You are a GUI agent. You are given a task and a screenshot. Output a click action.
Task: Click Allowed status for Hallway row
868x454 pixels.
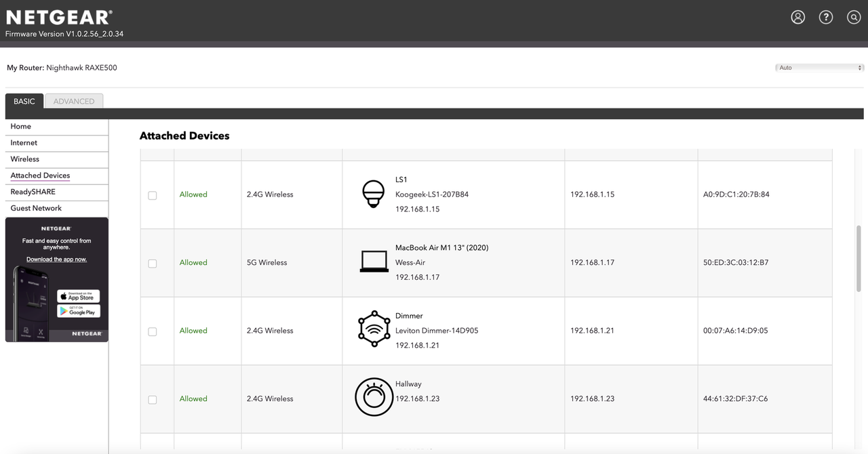(193, 399)
